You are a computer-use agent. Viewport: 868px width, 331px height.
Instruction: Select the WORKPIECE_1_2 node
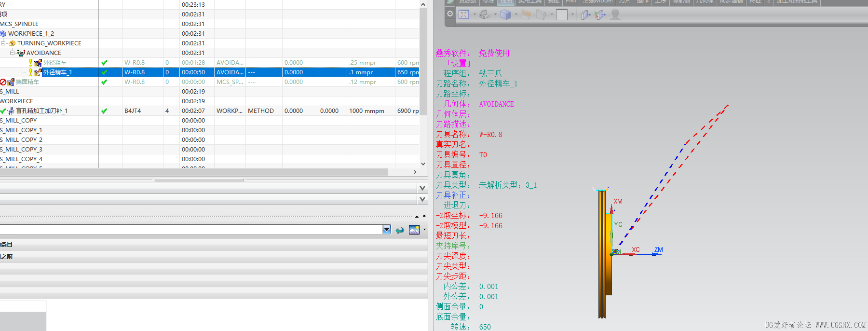click(x=31, y=34)
